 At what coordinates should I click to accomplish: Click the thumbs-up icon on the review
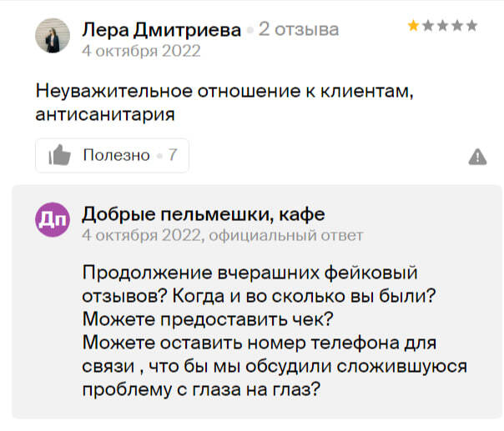click(x=59, y=155)
